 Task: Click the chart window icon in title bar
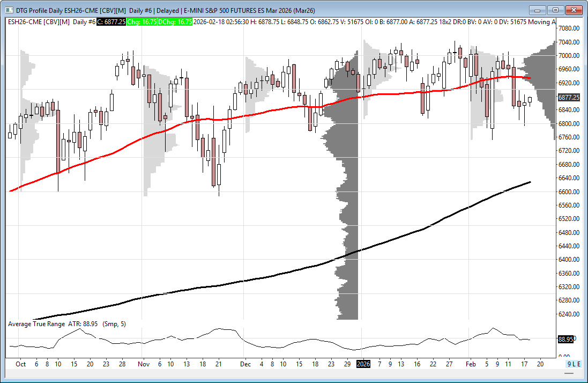[9, 10]
